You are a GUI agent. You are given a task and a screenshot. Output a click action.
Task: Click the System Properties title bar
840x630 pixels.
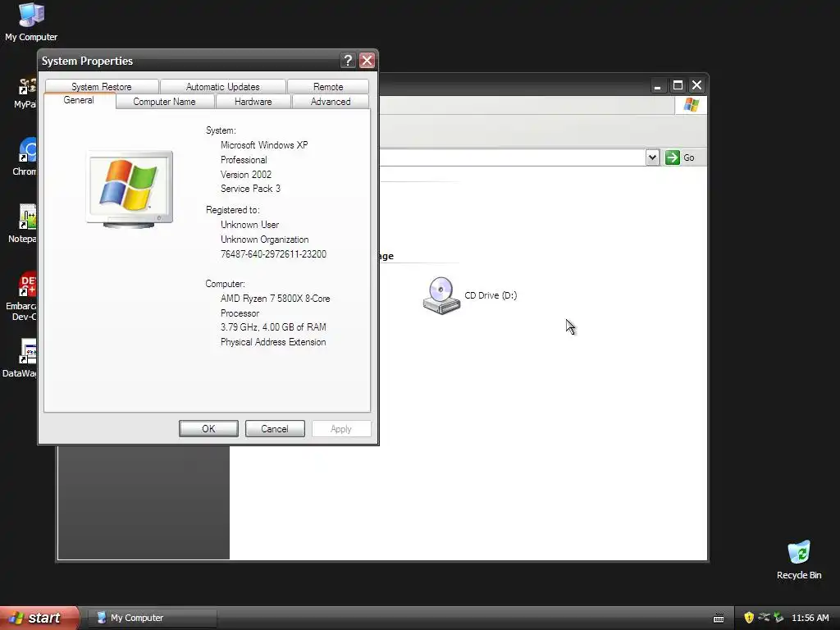tap(188, 61)
